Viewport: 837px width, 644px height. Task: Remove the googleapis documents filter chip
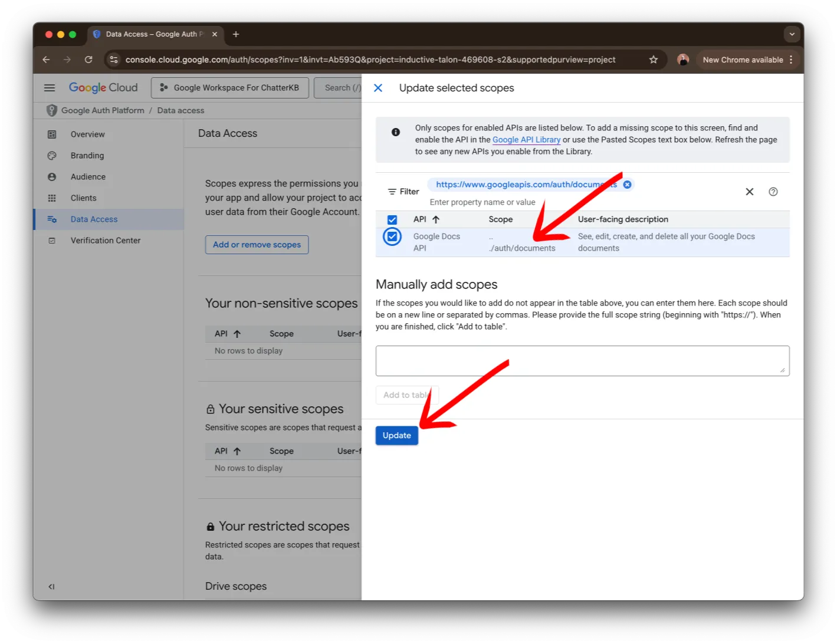[627, 185]
